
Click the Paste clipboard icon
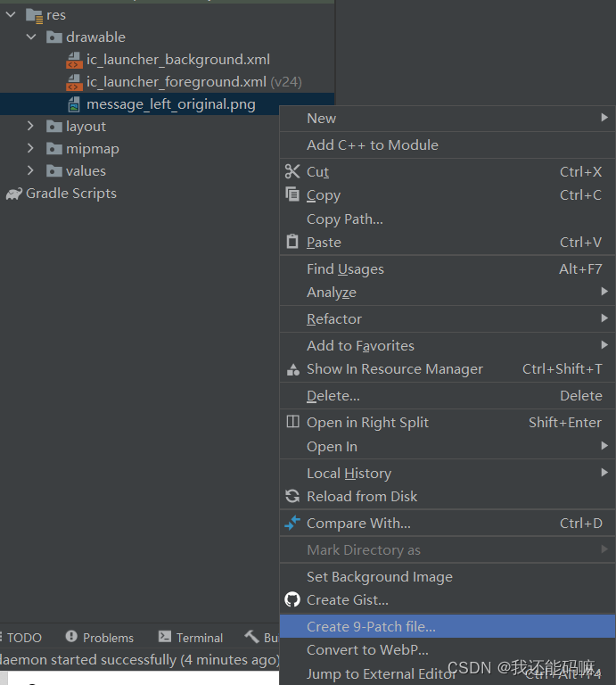click(292, 241)
